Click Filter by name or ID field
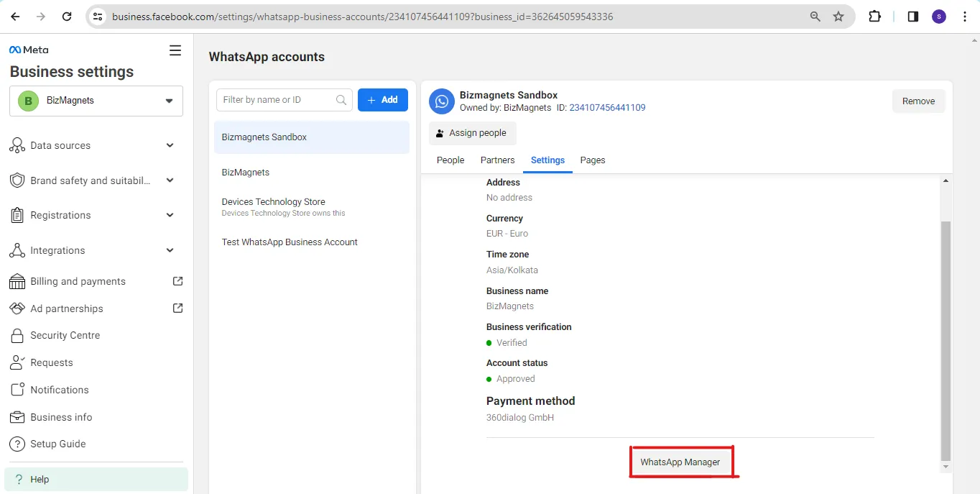The width and height of the screenshot is (980, 494). click(285, 100)
